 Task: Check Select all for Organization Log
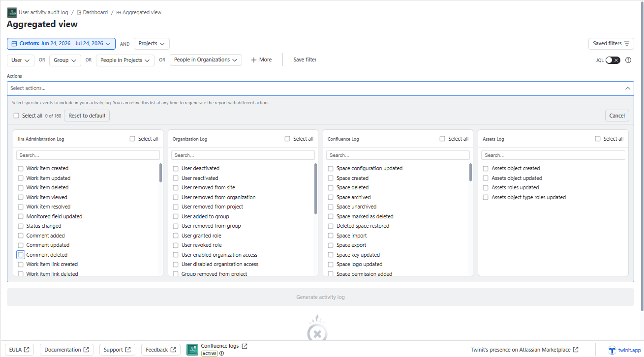(x=287, y=139)
